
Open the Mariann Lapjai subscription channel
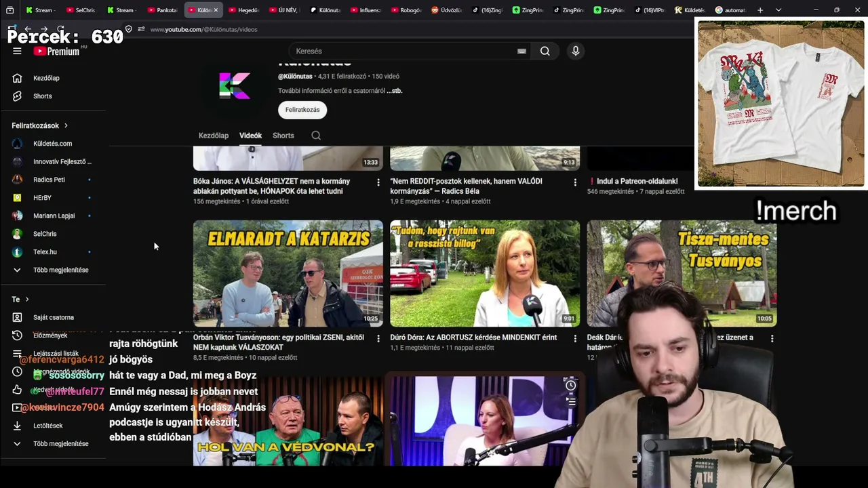pyautogui.click(x=54, y=216)
